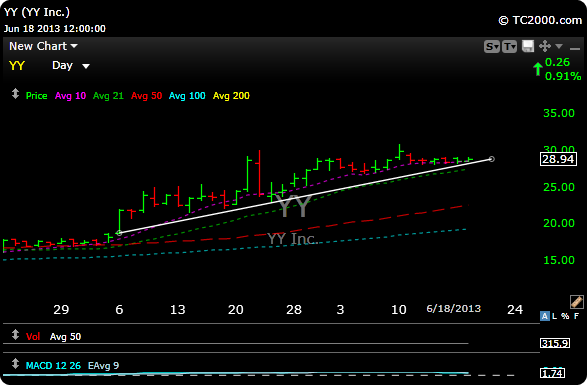Screen dimensions: 587x385
Task: Open the ruler drawing tools icon
Action: point(577,302)
